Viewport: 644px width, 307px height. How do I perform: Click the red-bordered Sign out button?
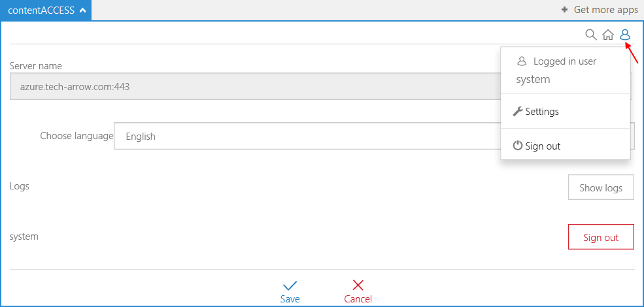(601, 238)
